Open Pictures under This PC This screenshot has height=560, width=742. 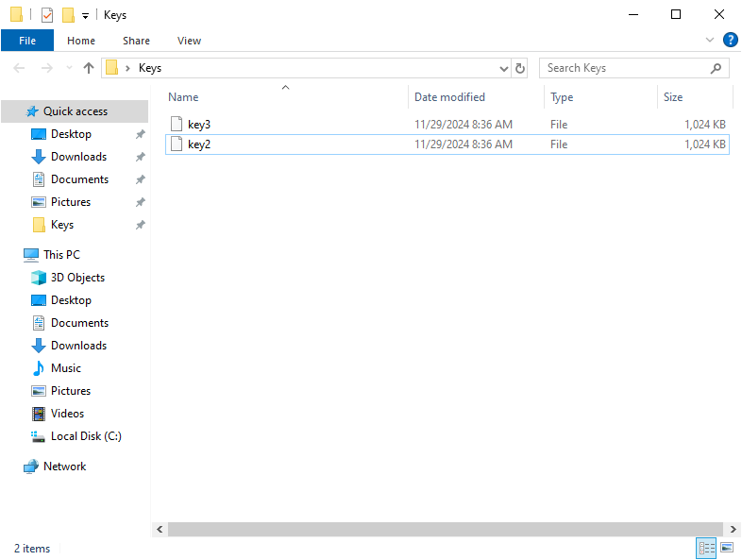(x=71, y=391)
